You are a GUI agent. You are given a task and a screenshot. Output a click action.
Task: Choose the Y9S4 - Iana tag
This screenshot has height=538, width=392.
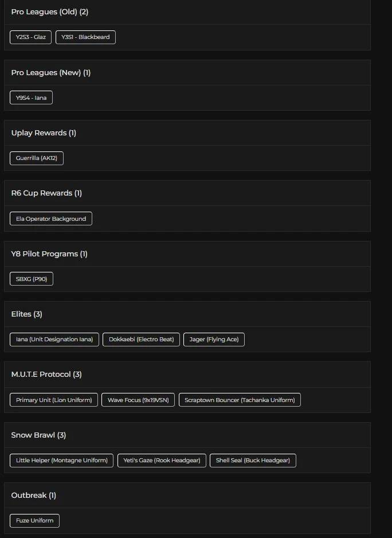tap(31, 98)
